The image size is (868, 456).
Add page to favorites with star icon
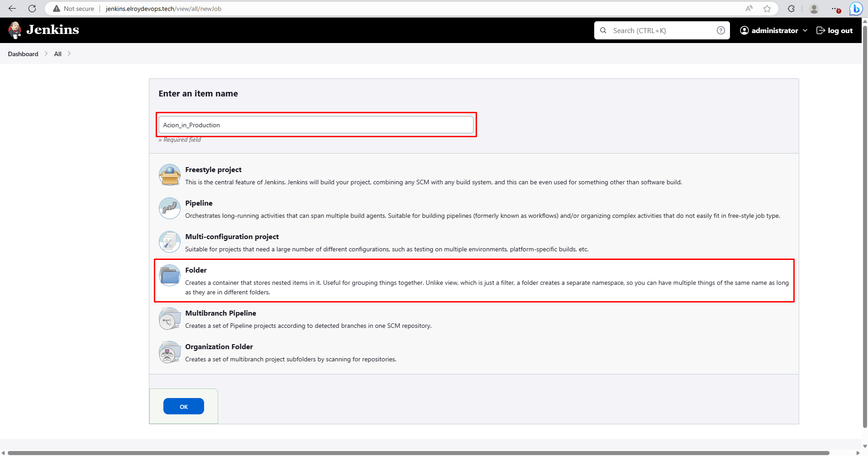(767, 9)
